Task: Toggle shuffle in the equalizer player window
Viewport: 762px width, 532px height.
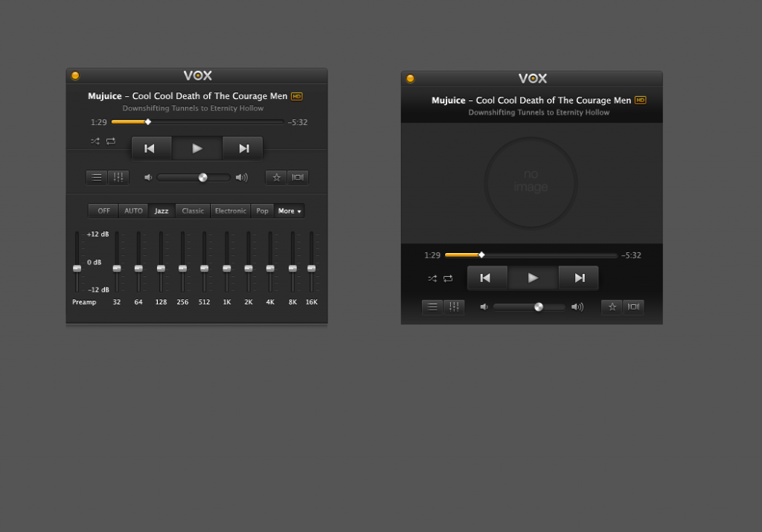Action: [95, 141]
